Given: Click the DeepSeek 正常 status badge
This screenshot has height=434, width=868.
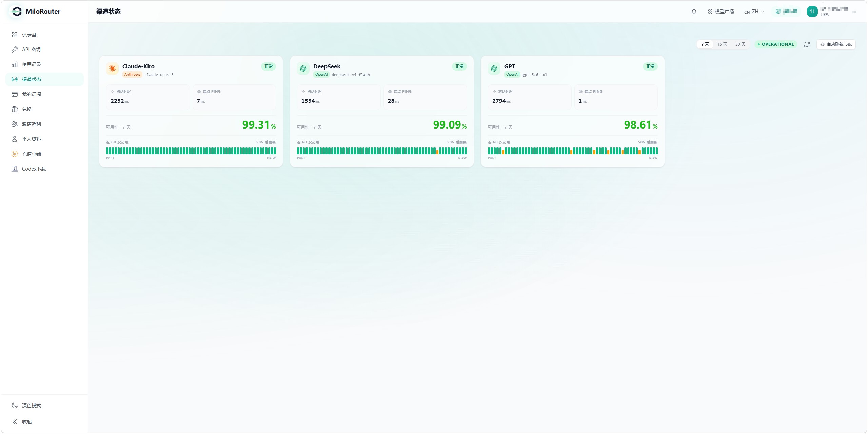Looking at the screenshot, I should 459,66.
